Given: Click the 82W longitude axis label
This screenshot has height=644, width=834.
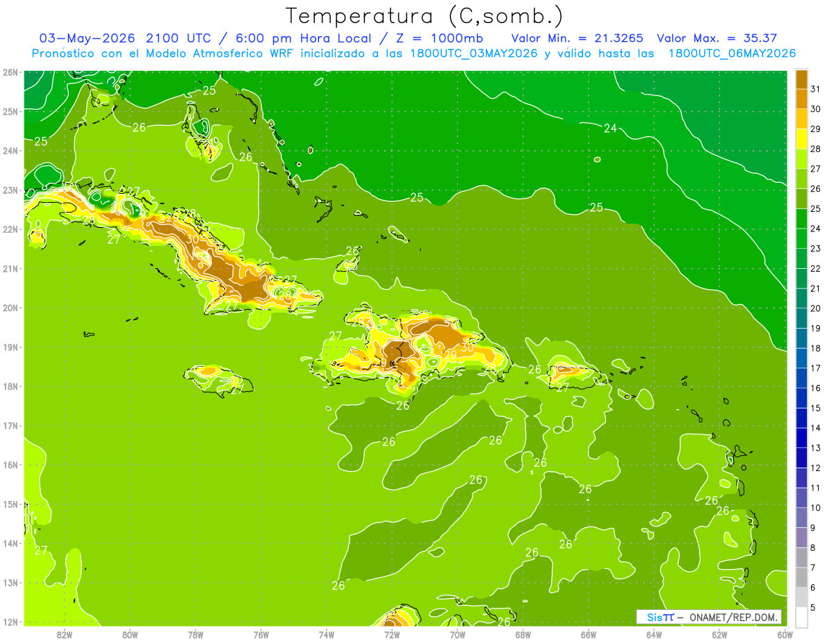Looking at the screenshot, I should pos(65,634).
